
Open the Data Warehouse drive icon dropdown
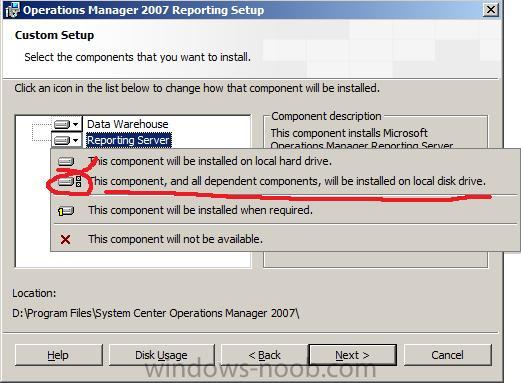click(x=66, y=124)
